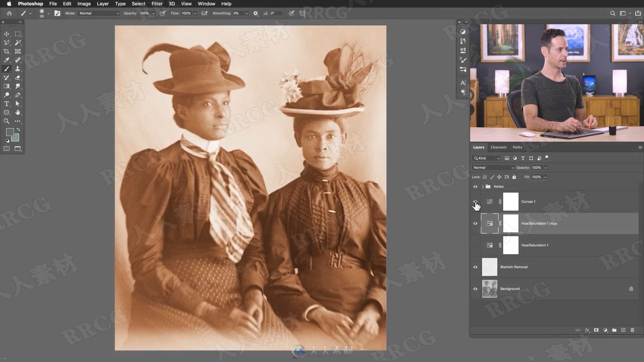The height and width of the screenshot is (362, 644).
Task: Open the layer Opacity dropdown arrow
Action: click(x=545, y=168)
